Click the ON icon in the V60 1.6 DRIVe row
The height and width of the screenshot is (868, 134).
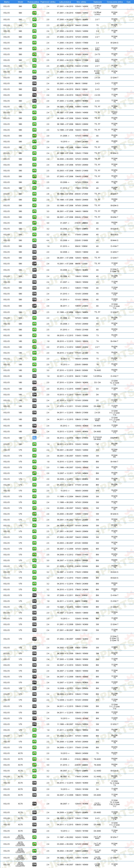(x=34, y=376)
